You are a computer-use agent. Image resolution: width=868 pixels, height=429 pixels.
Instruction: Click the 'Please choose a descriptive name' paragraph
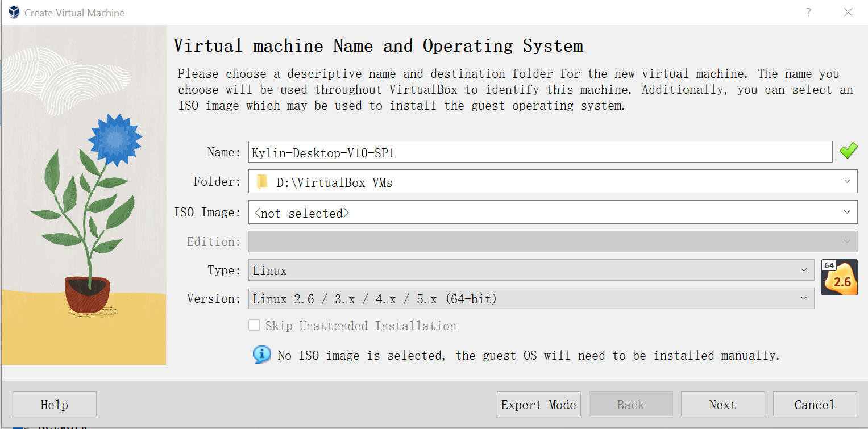coord(515,90)
